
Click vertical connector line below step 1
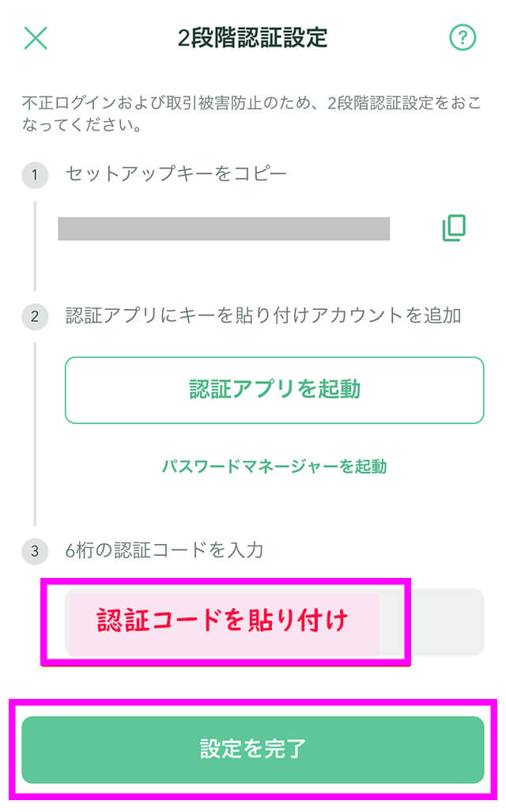(35, 246)
